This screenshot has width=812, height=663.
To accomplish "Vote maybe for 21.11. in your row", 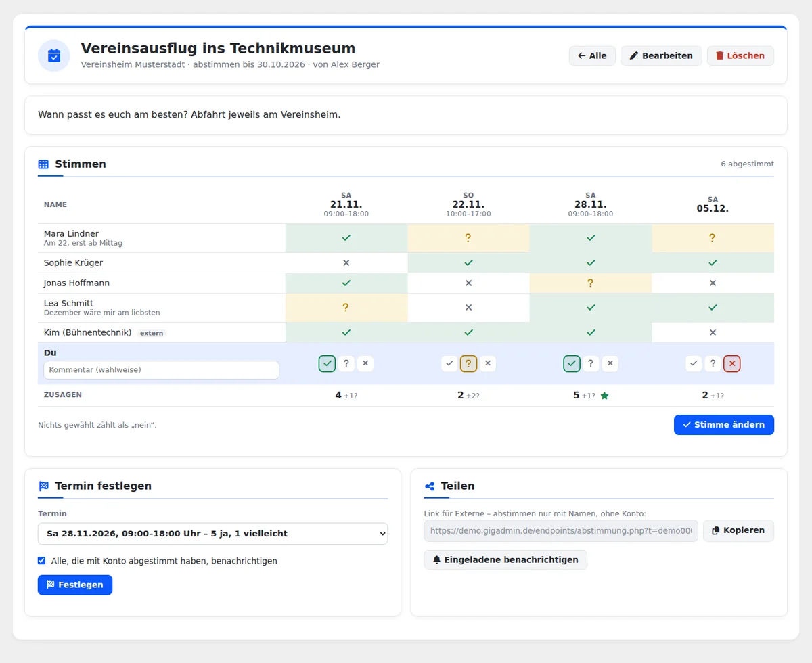I will click(x=346, y=363).
